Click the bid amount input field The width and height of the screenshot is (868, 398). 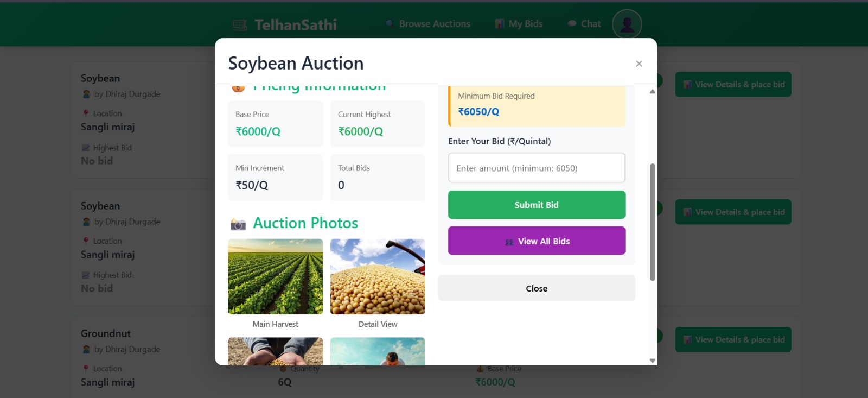click(x=536, y=168)
